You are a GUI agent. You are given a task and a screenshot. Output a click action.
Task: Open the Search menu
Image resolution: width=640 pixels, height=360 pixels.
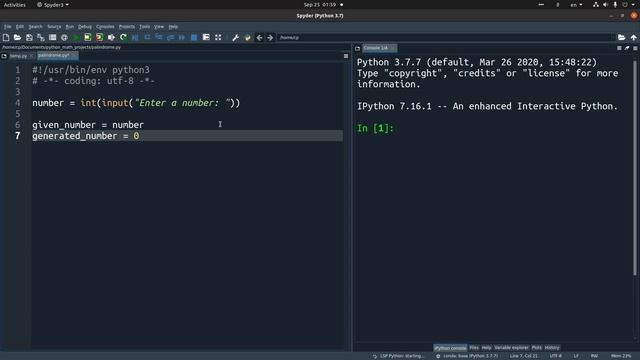click(35, 27)
